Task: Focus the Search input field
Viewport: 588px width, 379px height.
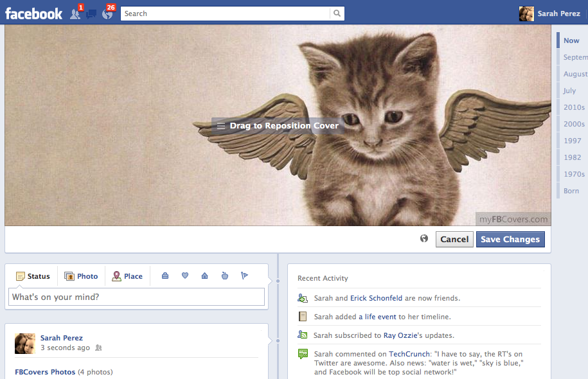Action: 225,13
